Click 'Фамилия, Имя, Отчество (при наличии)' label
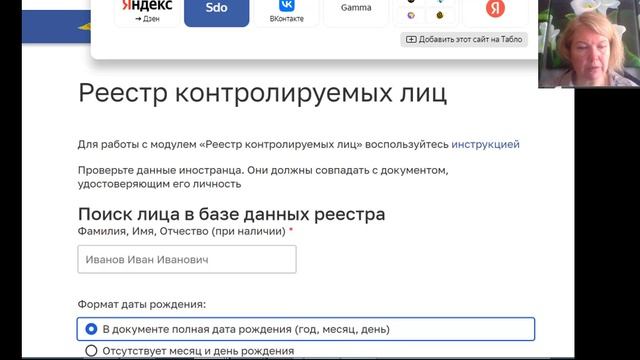 [182, 231]
